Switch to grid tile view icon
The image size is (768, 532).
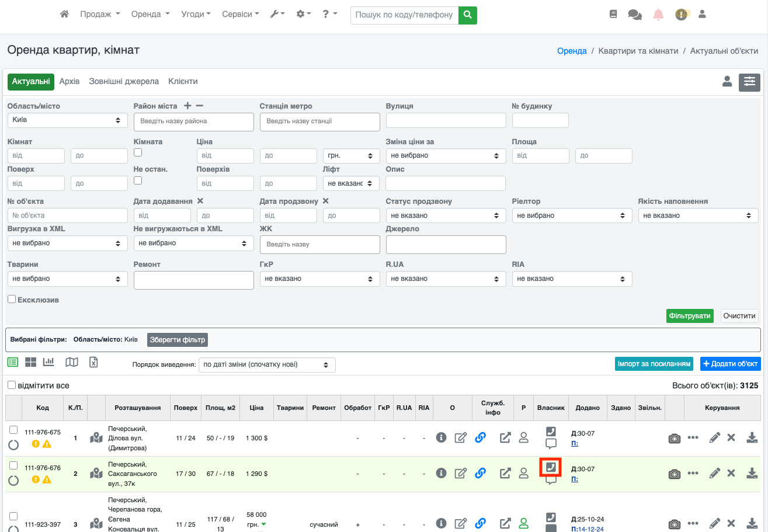point(30,362)
